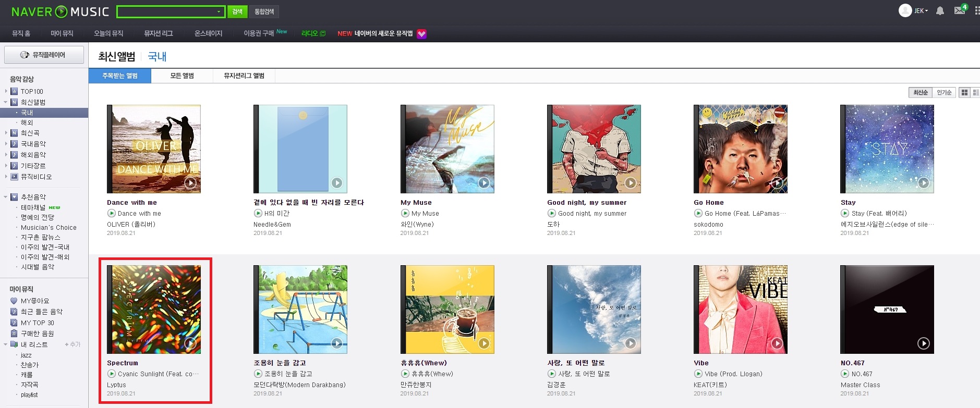This screenshot has height=408, width=980.
Task: Open the new music app purple icon
Action: [421, 34]
